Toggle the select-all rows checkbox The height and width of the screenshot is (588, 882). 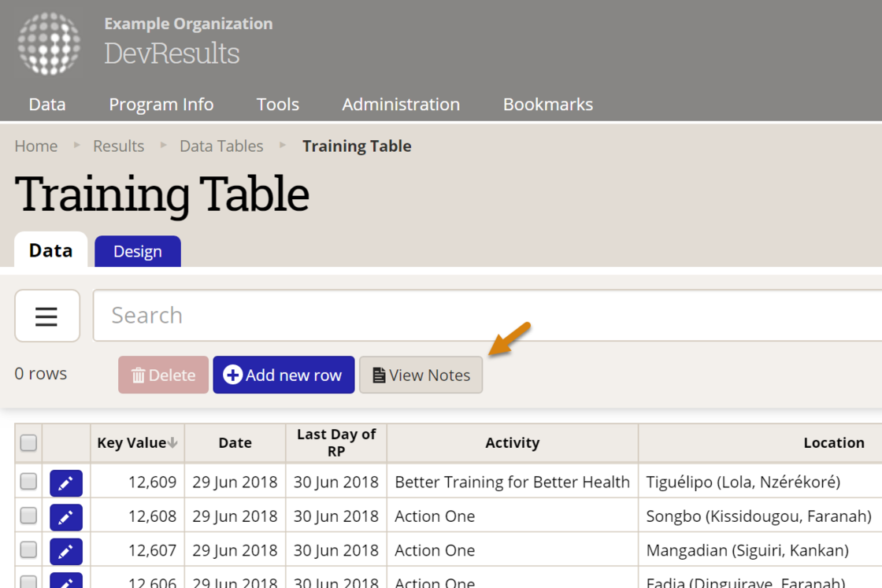28,443
